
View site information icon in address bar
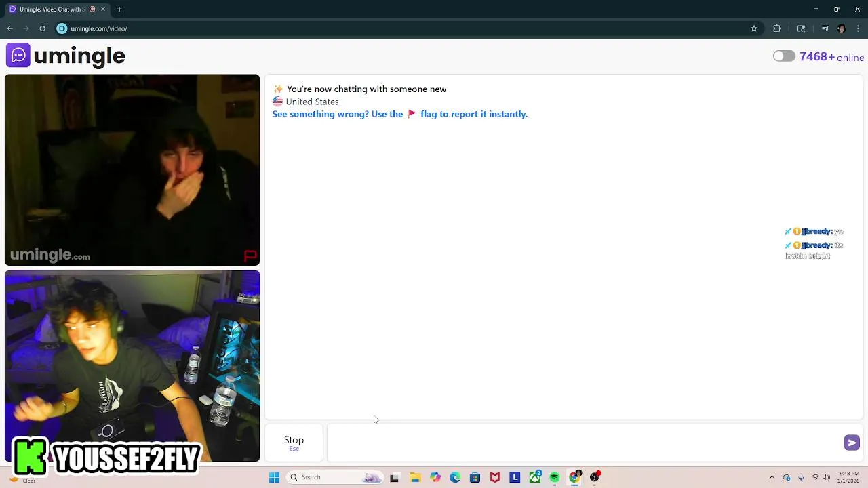coord(62,28)
